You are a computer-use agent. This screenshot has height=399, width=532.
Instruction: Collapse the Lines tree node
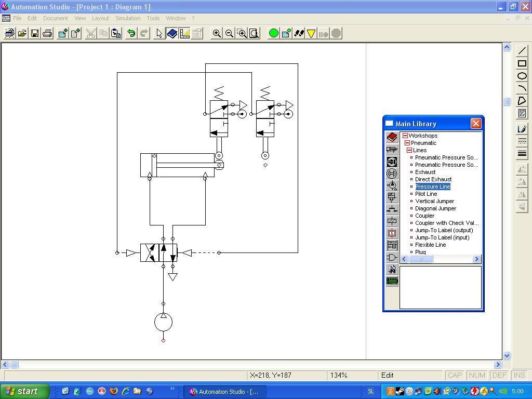coord(409,150)
